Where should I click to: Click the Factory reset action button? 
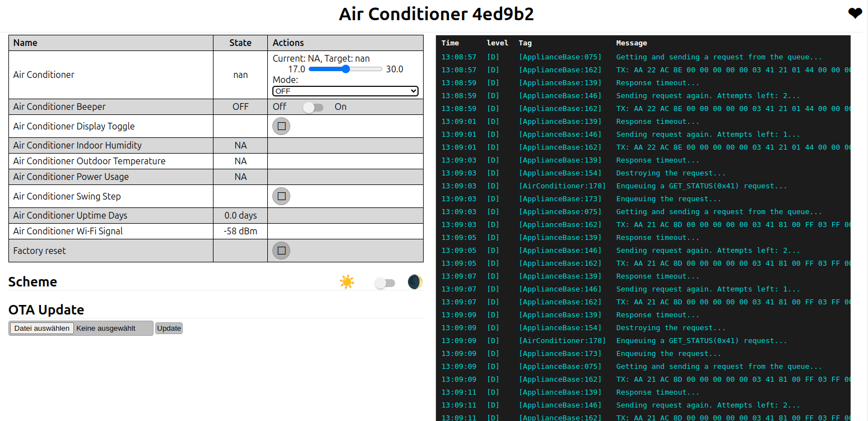[281, 251]
